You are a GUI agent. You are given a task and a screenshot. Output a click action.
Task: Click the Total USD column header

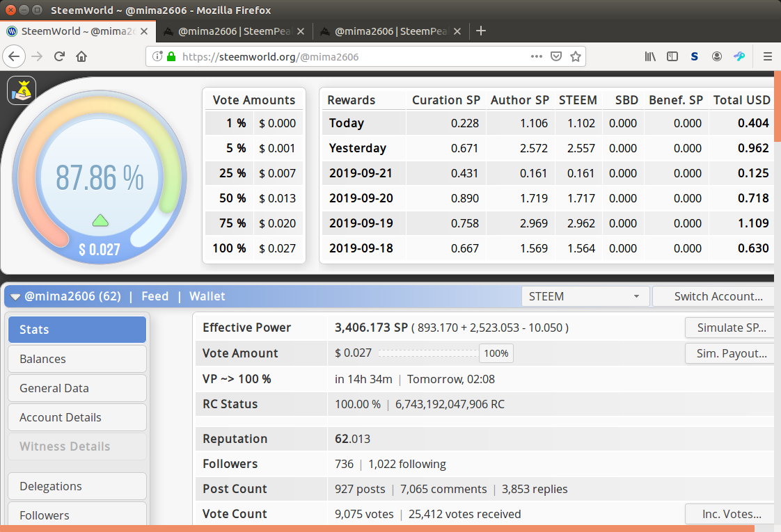pyautogui.click(x=741, y=100)
